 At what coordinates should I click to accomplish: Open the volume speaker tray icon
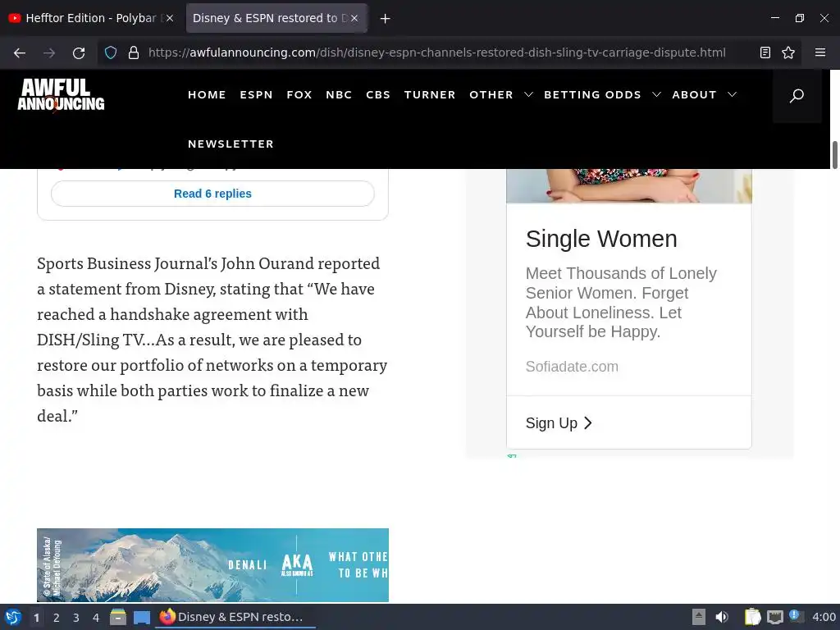click(722, 617)
